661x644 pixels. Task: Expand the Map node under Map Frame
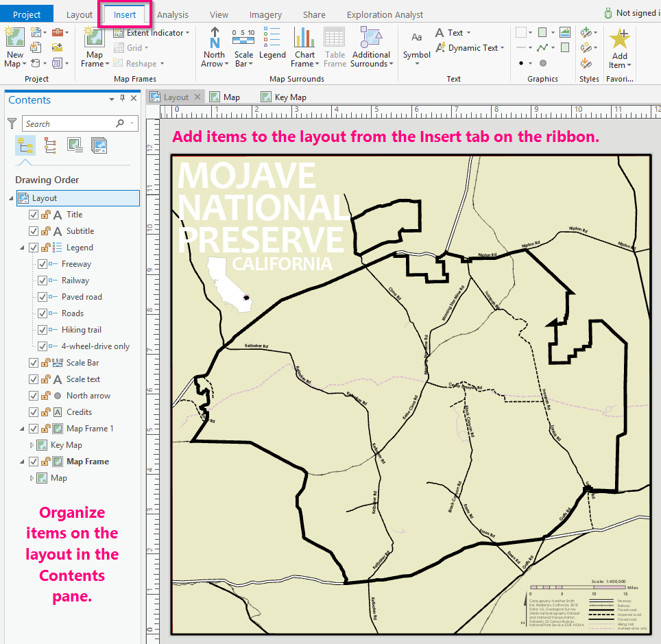point(32,478)
